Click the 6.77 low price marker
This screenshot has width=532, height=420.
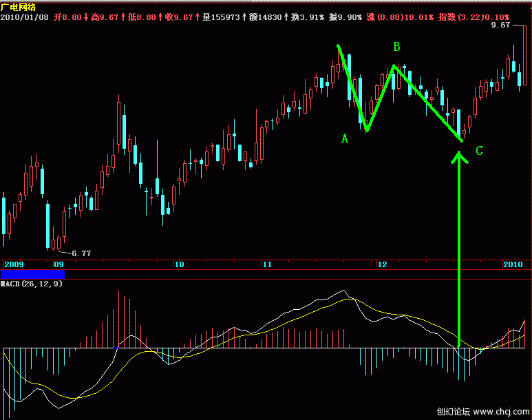(81, 253)
